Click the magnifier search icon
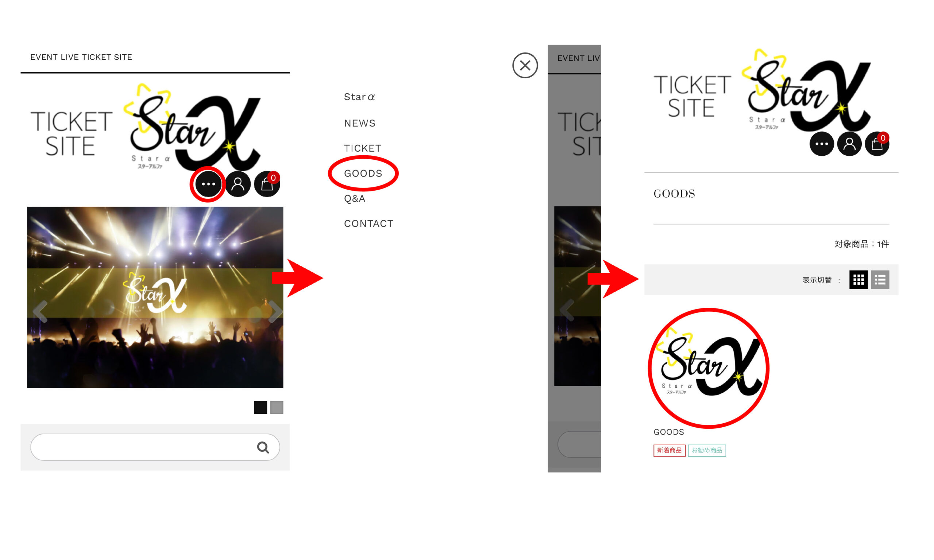This screenshot has height=560, width=934. 263,447
